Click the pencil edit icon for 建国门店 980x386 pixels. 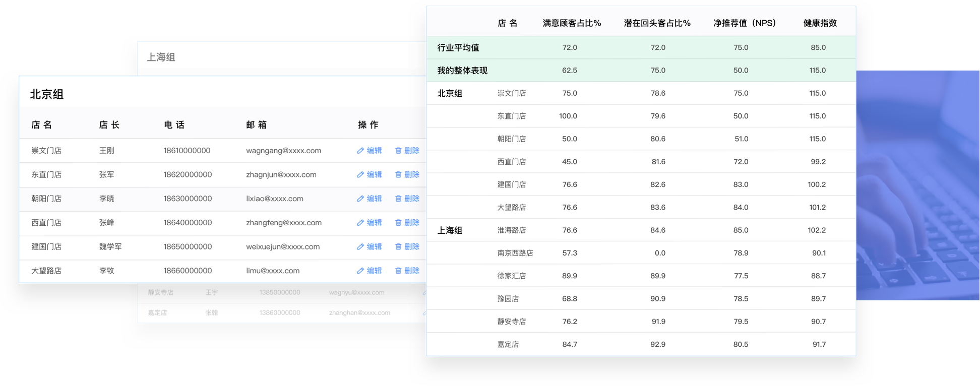coord(360,247)
